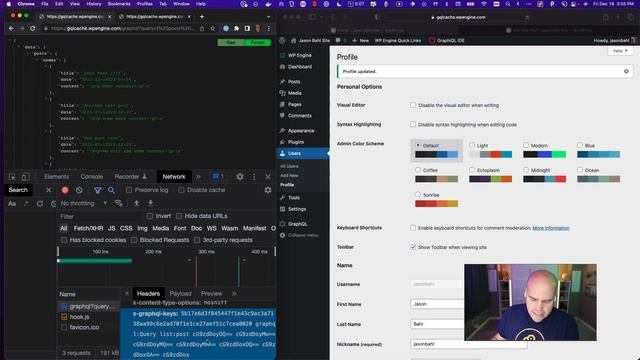
Task: Open the Recorder tab
Action: tap(131, 177)
